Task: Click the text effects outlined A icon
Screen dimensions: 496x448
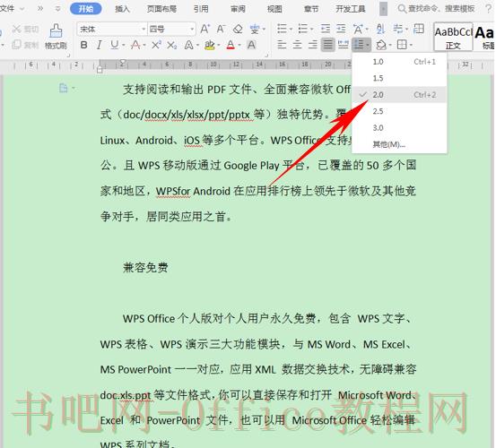Action: [189, 45]
